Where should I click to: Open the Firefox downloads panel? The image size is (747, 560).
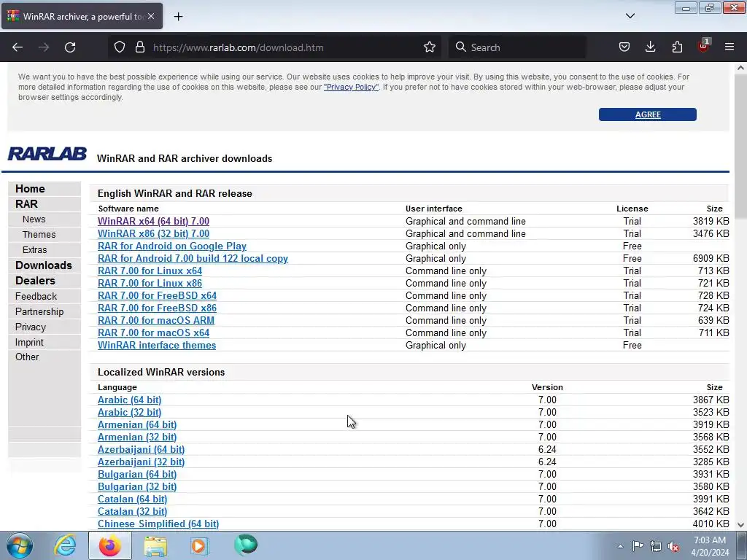click(x=650, y=47)
